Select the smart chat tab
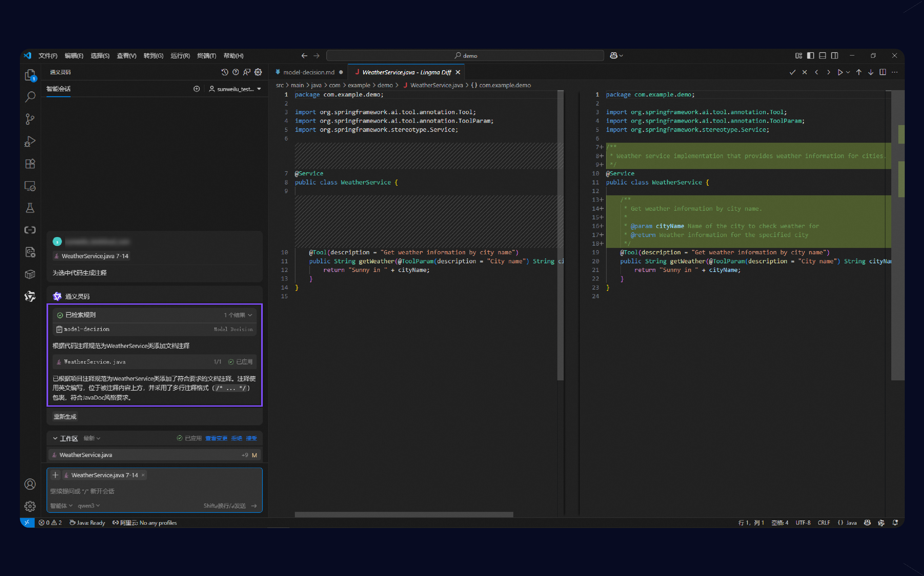 tap(58, 89)
